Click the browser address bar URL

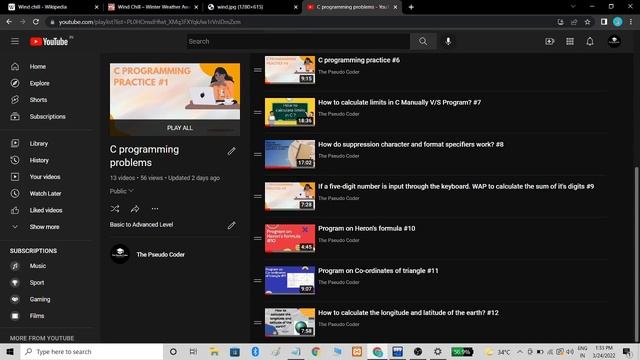coord(150,22)
